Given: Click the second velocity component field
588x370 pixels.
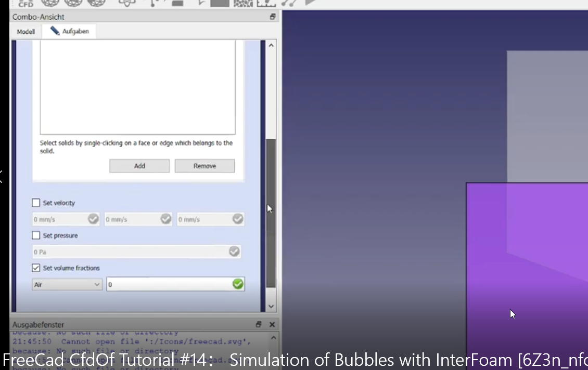Looking at the screenshot, I should click(138, 219).
